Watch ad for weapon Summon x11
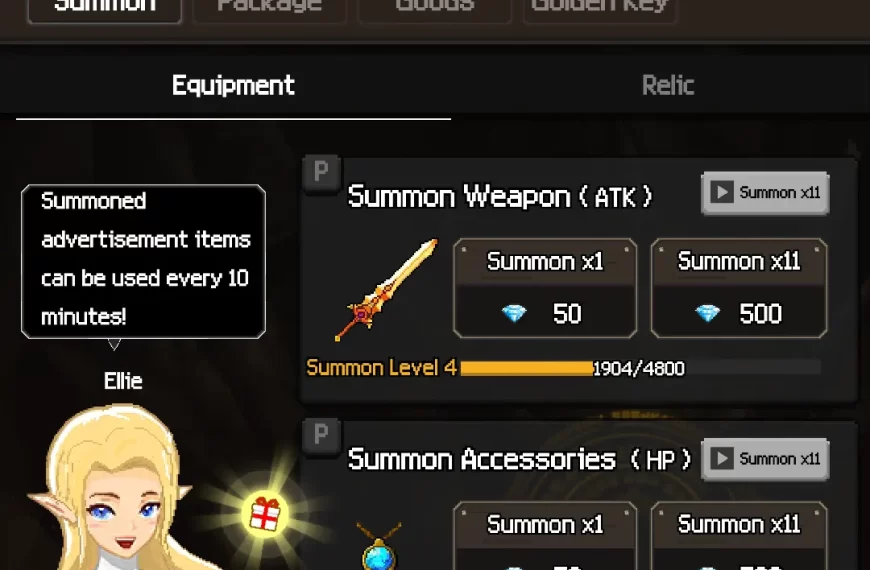The image size is (870, 570). [765, 193]
